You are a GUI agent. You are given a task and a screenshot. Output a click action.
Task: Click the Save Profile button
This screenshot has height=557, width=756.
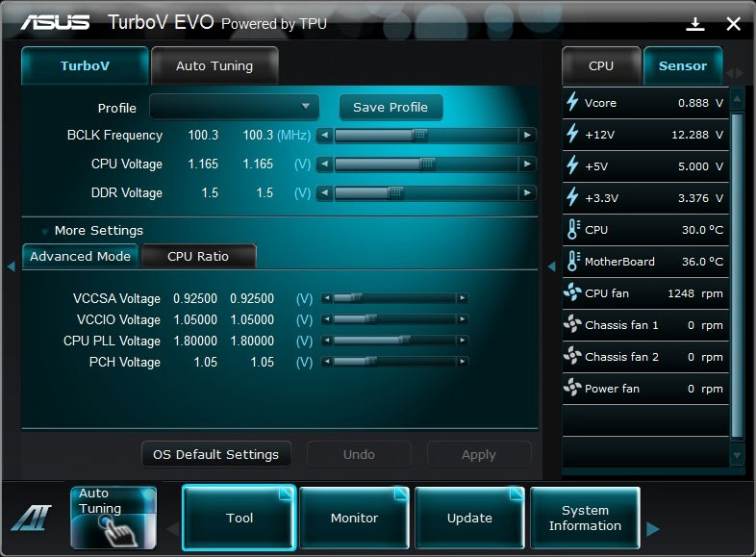(391, 107)
